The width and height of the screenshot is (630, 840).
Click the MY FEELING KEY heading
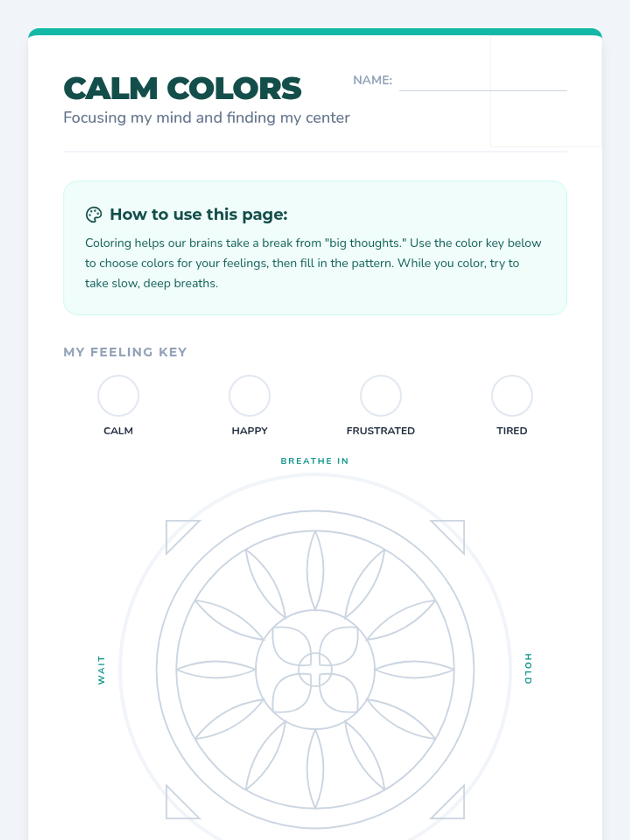click(125, 352)
